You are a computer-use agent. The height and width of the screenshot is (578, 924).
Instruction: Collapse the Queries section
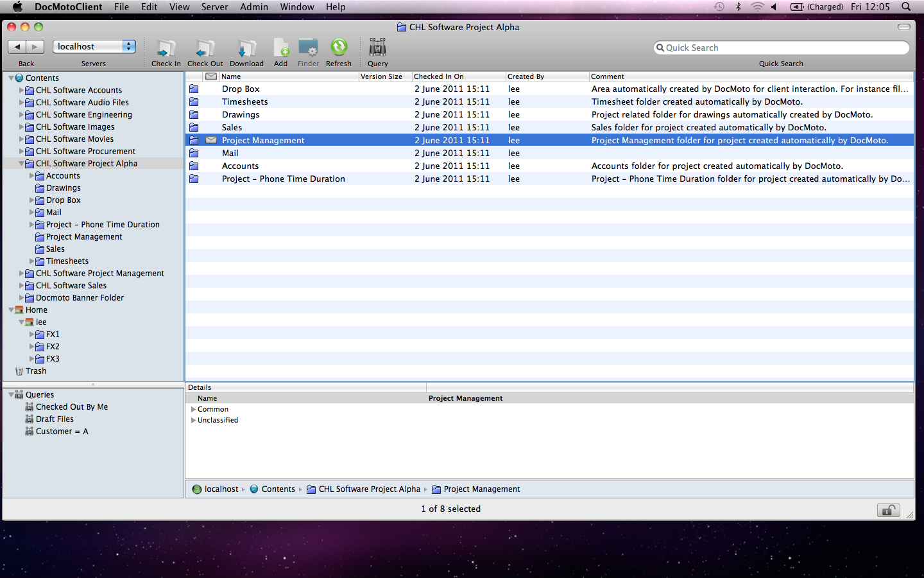point(11,395)
